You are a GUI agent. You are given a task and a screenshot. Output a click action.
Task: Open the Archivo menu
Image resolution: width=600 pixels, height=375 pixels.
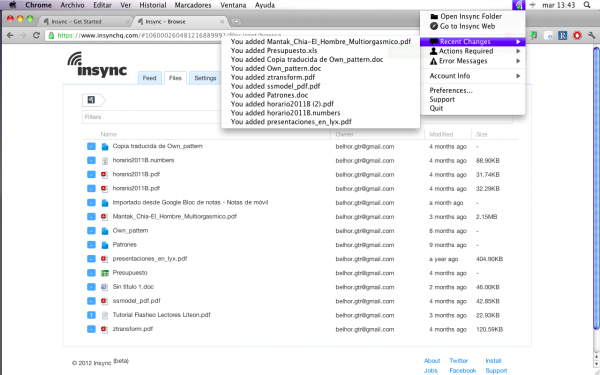pyautogui.click(x=72, y=5)
